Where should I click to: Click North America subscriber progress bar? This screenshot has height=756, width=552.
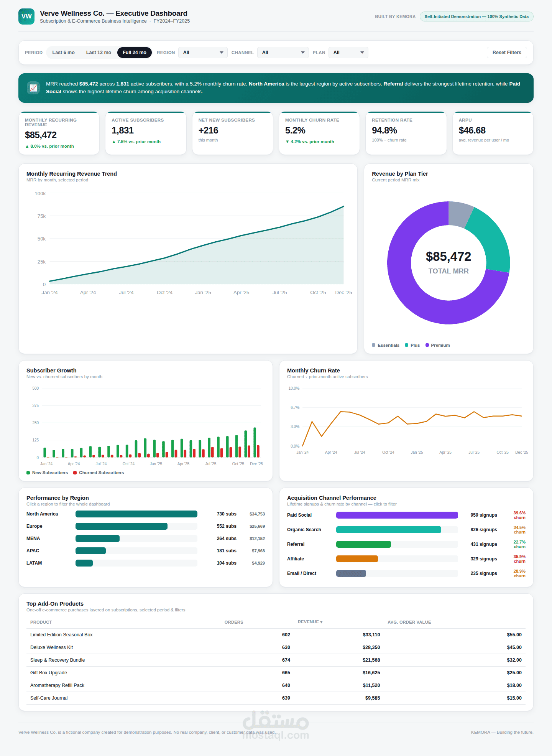(x=136, y=514)
